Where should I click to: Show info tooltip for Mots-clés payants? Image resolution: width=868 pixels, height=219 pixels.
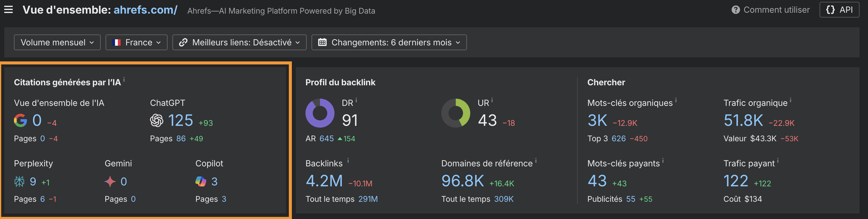click(x=663, y=161)
